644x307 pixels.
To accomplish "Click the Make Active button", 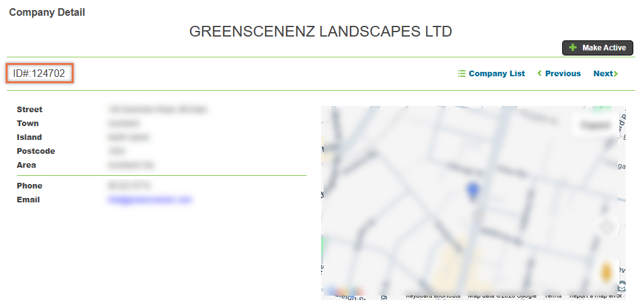I will pyautogui.click(x=597, y=48).
